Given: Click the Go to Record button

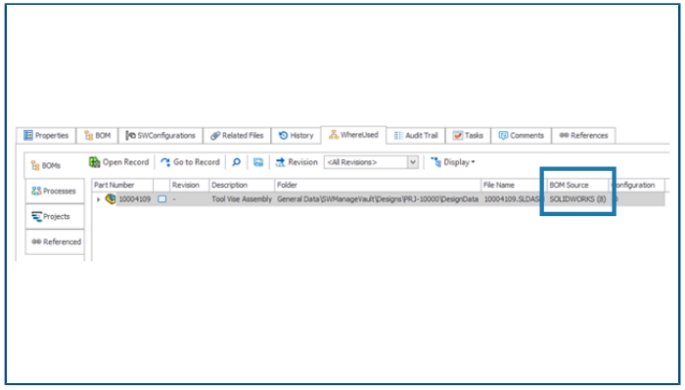Looking at the screenshot, I should (190, 162).
